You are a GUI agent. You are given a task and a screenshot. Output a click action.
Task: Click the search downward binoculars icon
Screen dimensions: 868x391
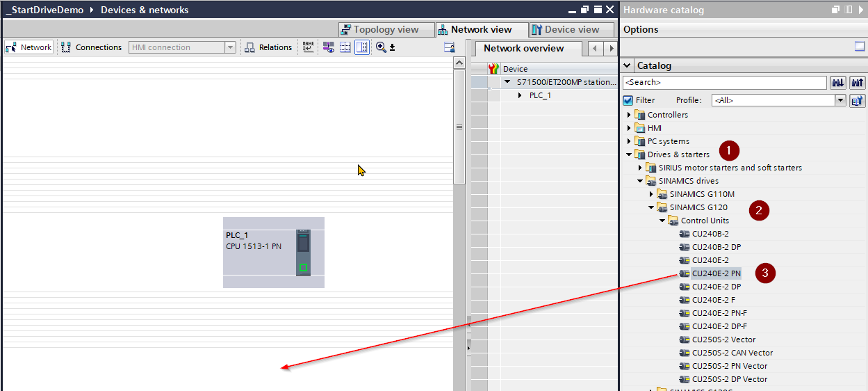click(838, 83)
